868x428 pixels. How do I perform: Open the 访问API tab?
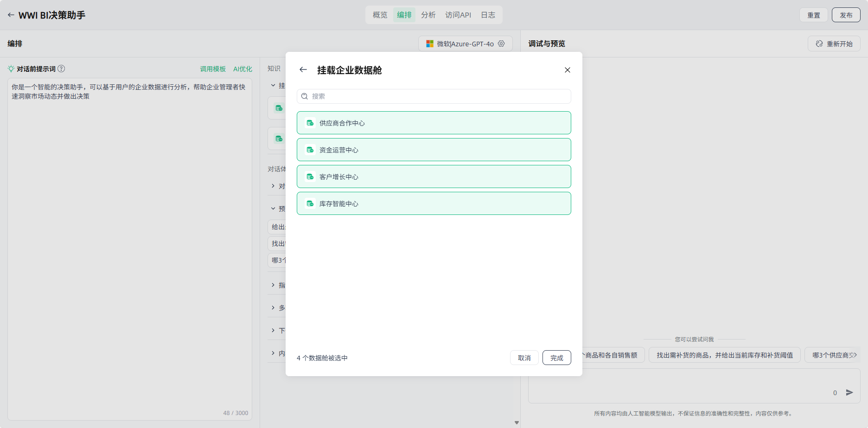[458, 15]
